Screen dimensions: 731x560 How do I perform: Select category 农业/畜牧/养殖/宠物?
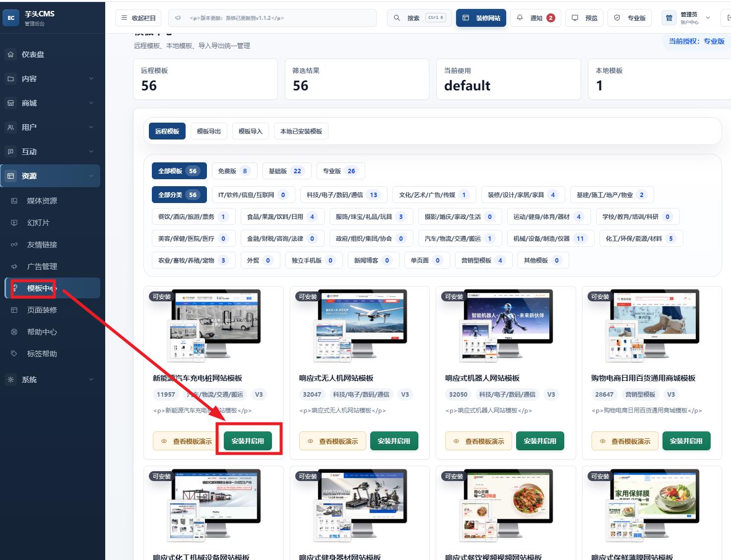pyautogui.click(x=194, y=261)
